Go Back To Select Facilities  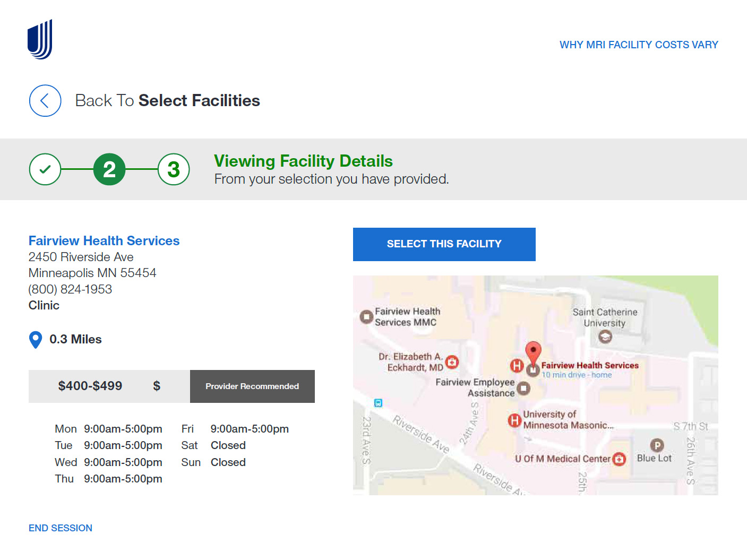[167, 101]
